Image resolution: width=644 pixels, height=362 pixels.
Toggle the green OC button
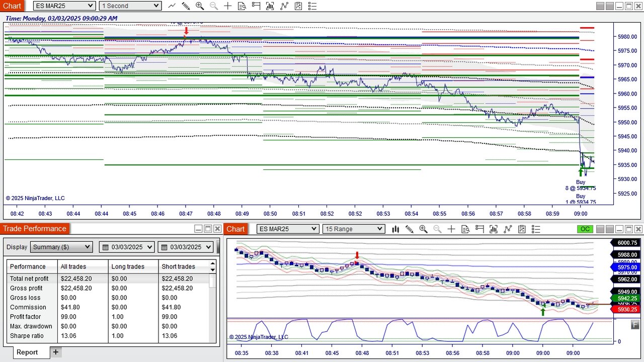[585, 229]
